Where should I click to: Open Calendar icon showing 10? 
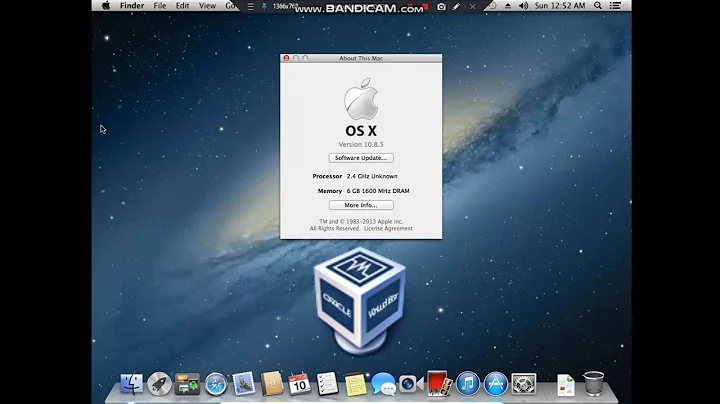coord(299,383)
